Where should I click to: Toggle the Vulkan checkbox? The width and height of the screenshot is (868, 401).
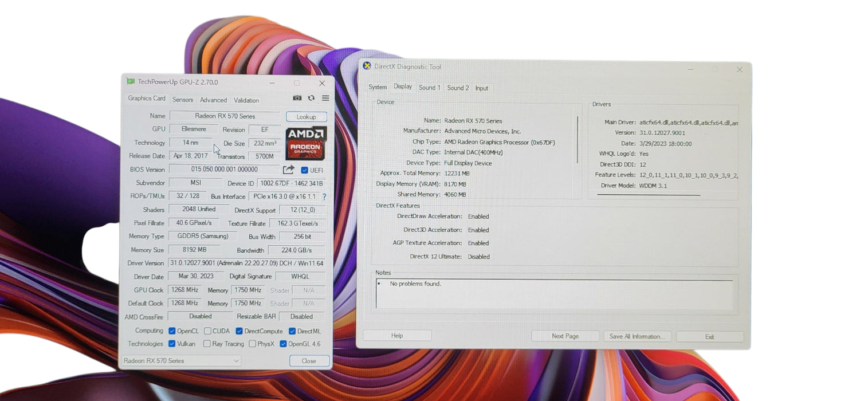(x=172, y=344)
